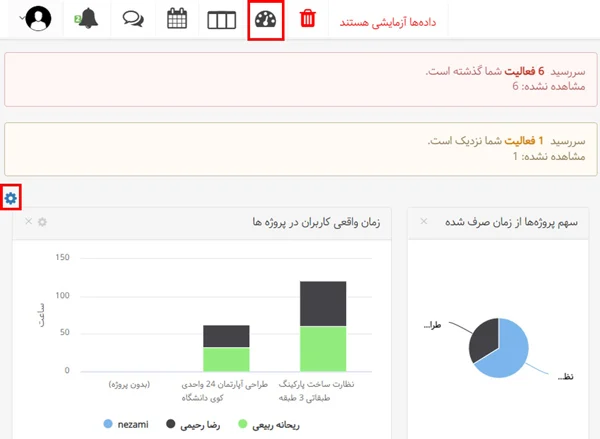Close the bar chart widget
The width and height of the screenshot is (600, 439).
coord(28,222)
